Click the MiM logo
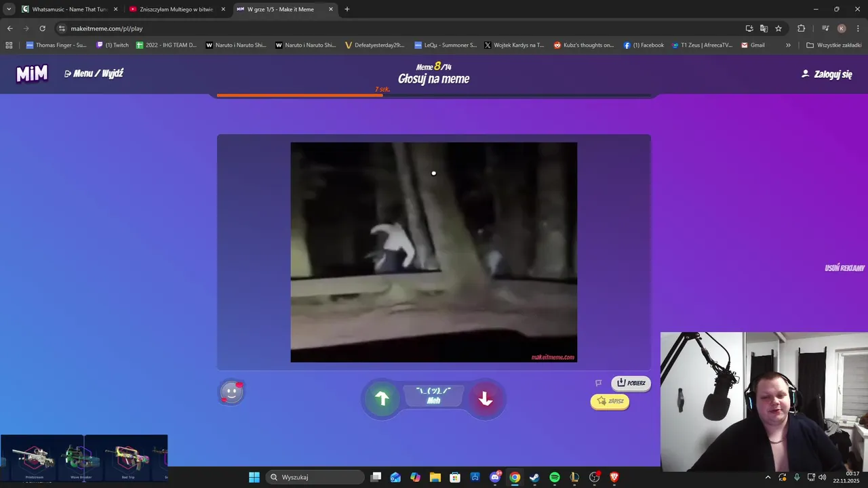868x488 pixels. [x=32, y=73]
